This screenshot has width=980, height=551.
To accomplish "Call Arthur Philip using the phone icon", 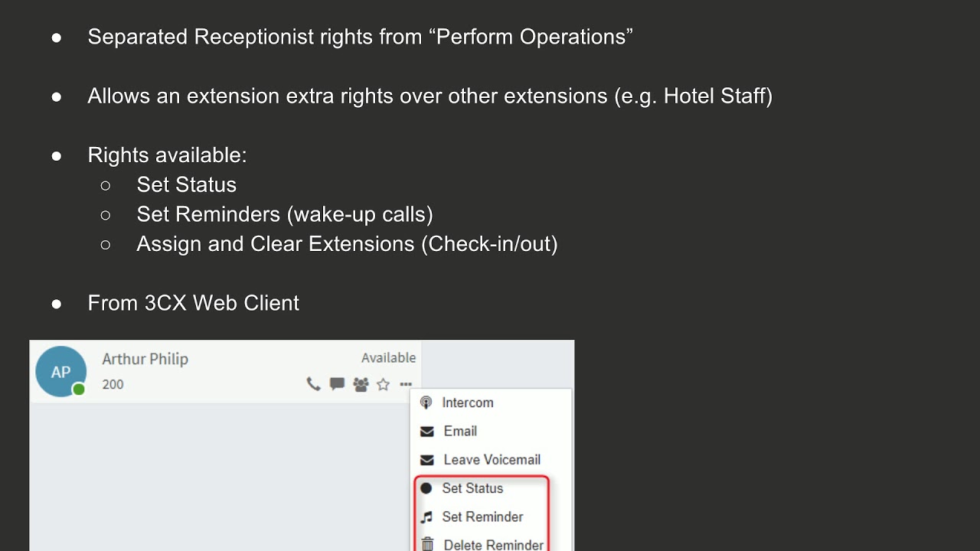I will [x=313, y=384].
